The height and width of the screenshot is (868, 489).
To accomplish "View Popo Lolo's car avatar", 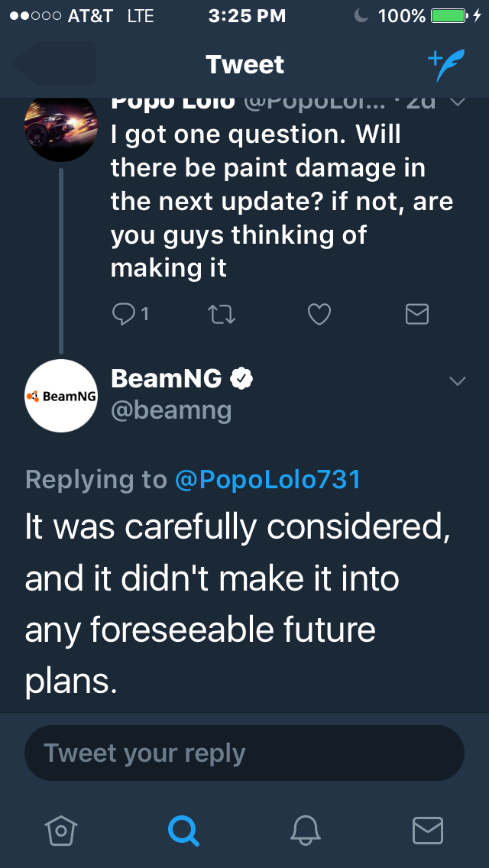I will coord(61,127).
